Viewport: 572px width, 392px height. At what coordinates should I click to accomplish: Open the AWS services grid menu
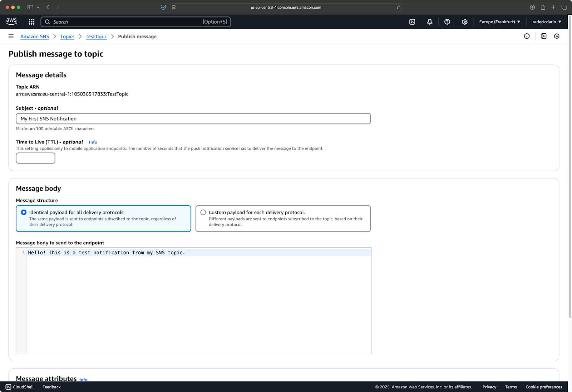point(31,22)
